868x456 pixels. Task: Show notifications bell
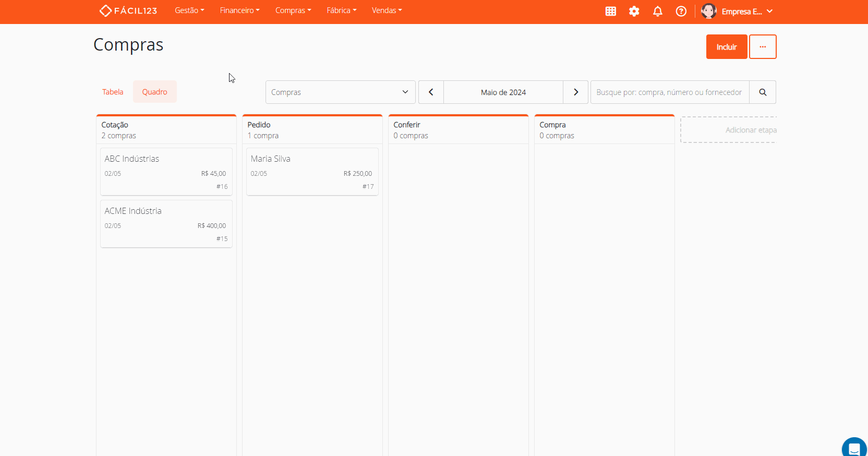click(x=657, y=11)
